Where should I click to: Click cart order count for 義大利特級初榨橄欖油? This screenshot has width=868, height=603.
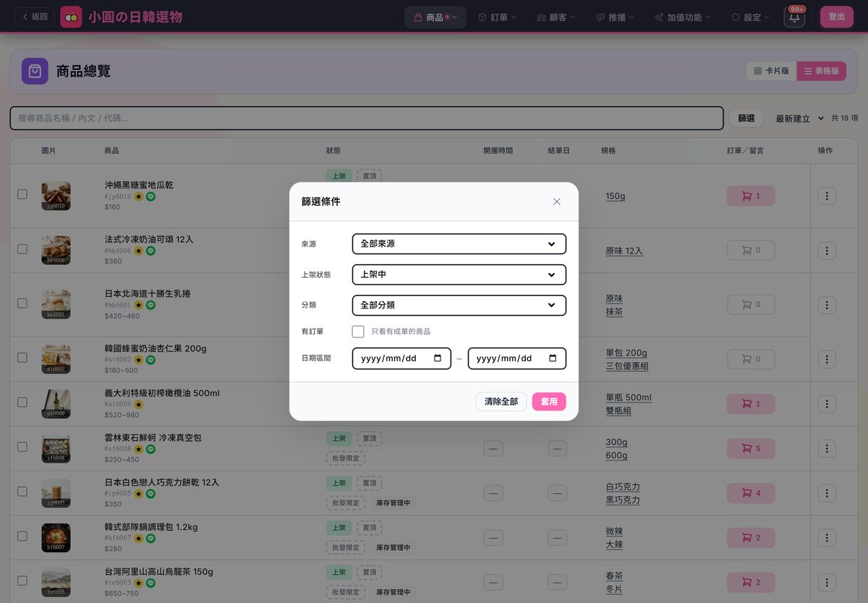tap(751, 404)
